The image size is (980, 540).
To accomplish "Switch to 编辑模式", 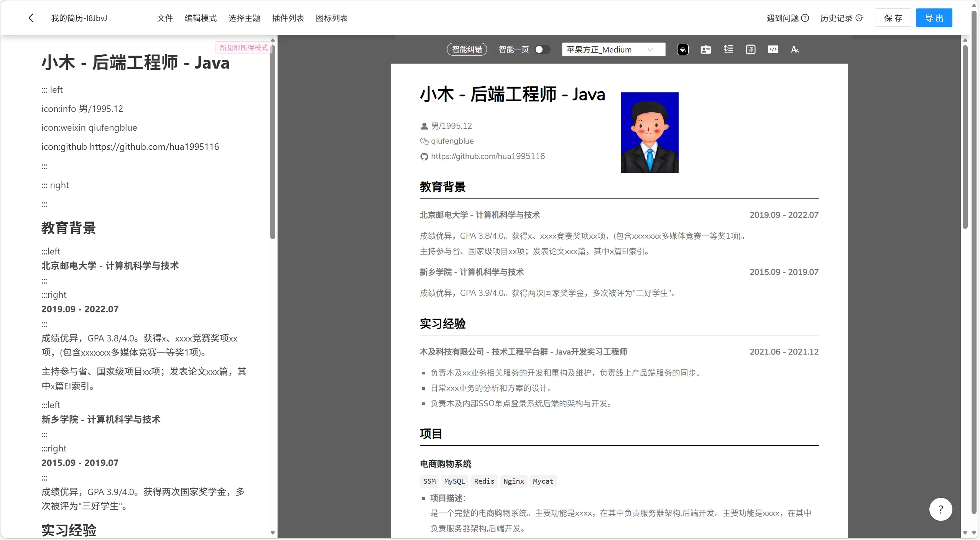I will [x=200, y=18].
